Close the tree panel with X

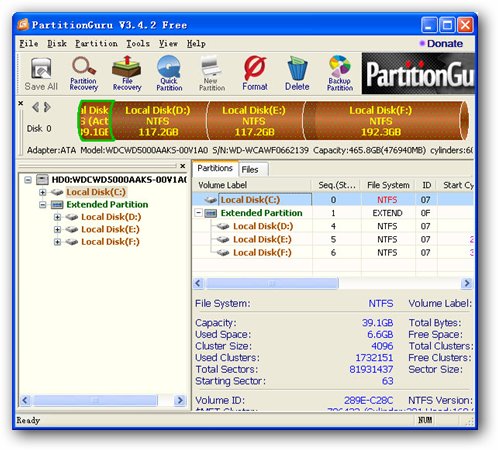click(x=182, y=166)
